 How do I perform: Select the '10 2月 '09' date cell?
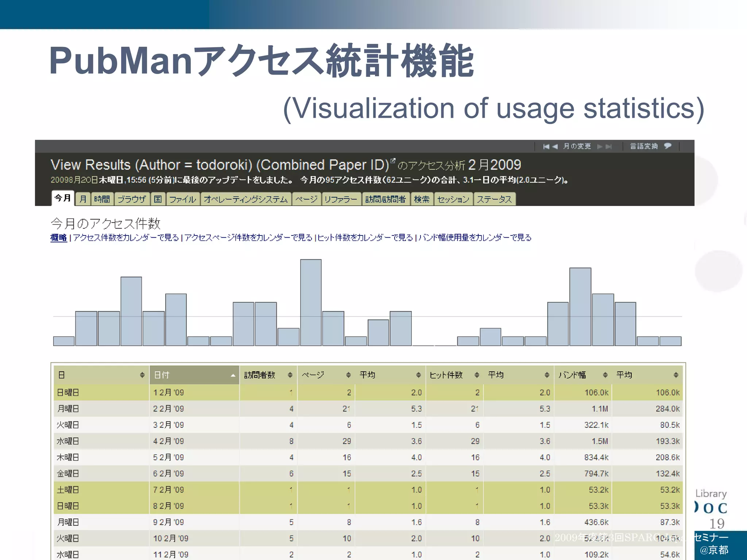[194, 538]
